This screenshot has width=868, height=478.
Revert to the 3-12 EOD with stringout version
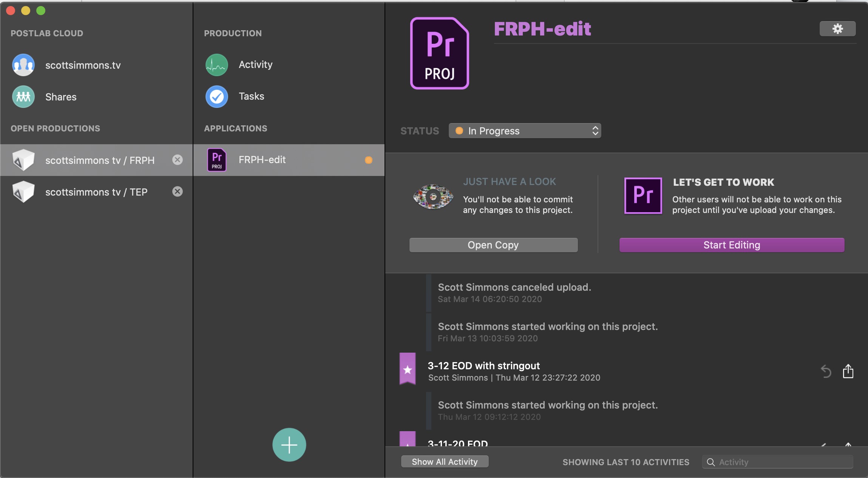tap(826, 372)
